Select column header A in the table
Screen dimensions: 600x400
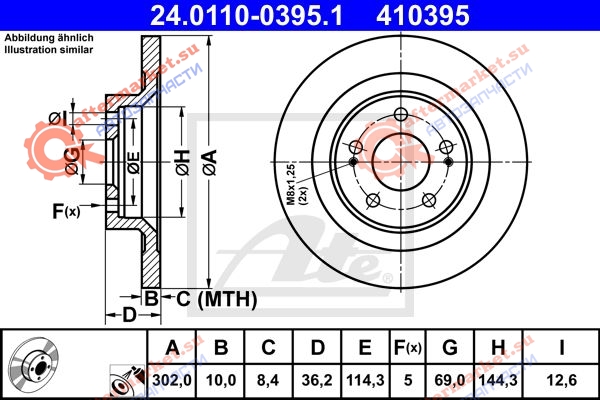(x=172, y=347)
